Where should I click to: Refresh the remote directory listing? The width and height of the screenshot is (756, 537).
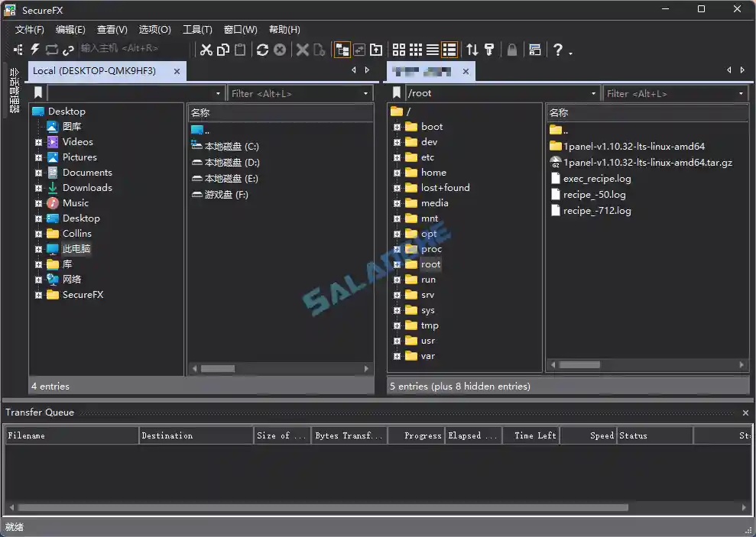tap(263, 50)
